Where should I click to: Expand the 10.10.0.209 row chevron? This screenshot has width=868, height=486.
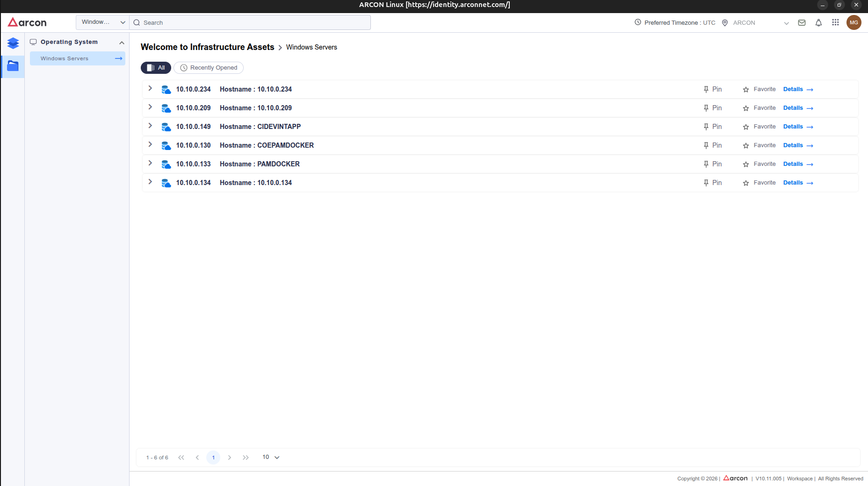click(150, 107)
